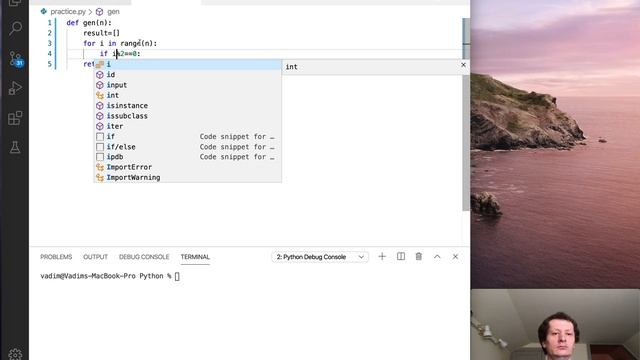Choose 'isinstance' suggestion
Viewport: 640px width, 360px height.
[188, 105]
